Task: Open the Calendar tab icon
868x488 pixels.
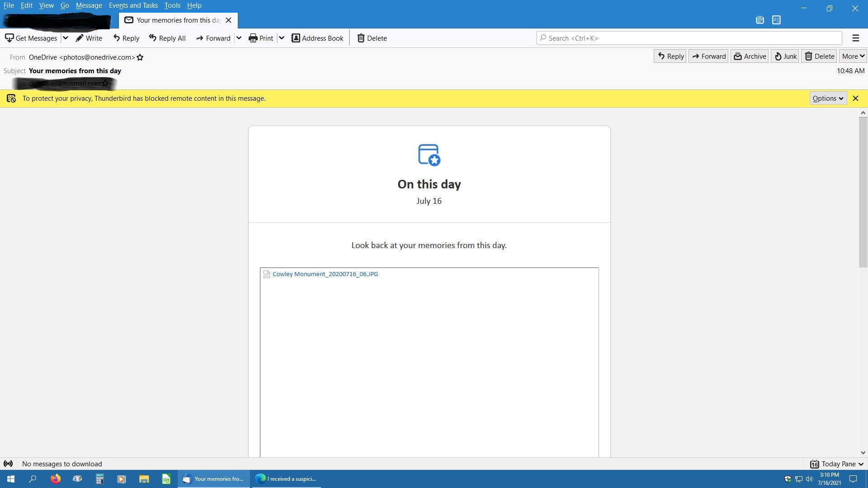Action: coord(760,20)
